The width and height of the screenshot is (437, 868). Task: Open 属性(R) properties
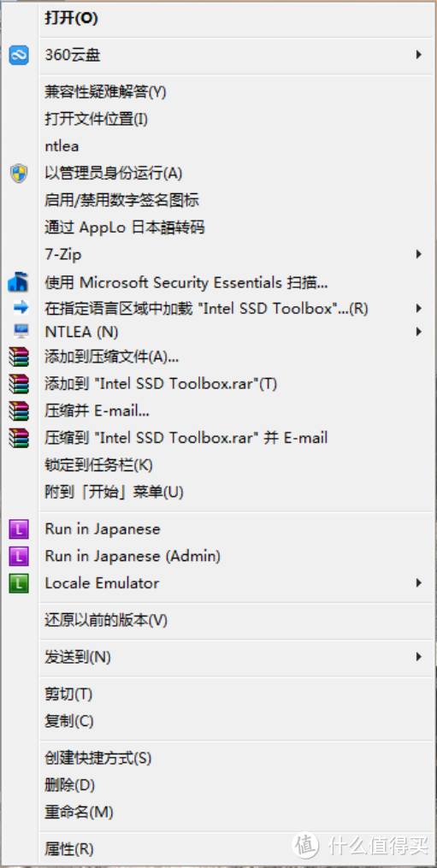pyautogui.click(x=68, y=848)
